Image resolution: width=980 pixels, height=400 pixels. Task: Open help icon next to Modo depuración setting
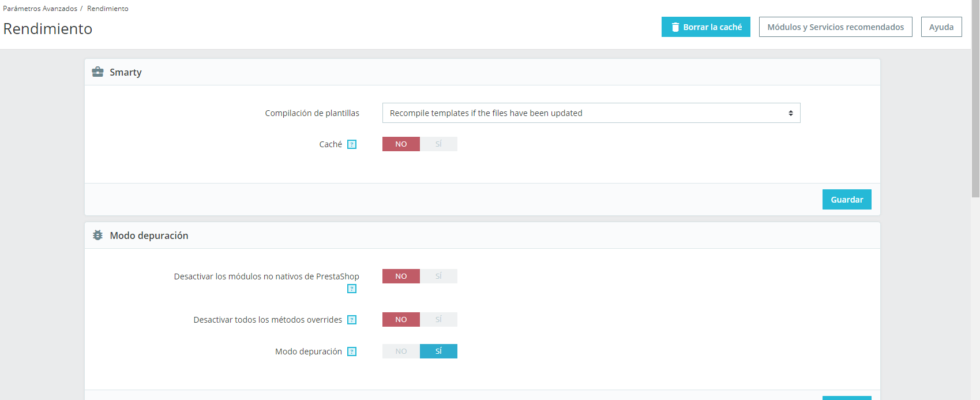pos(352,352)
